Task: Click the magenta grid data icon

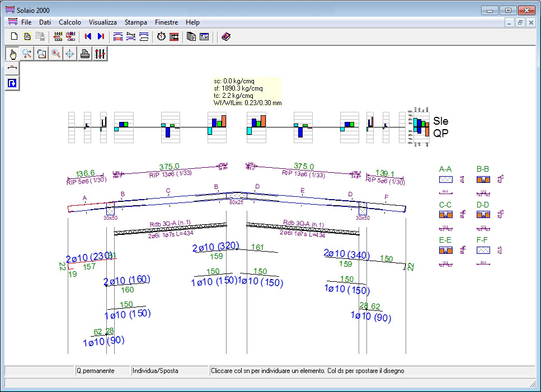Action: [x=70, y=36]
